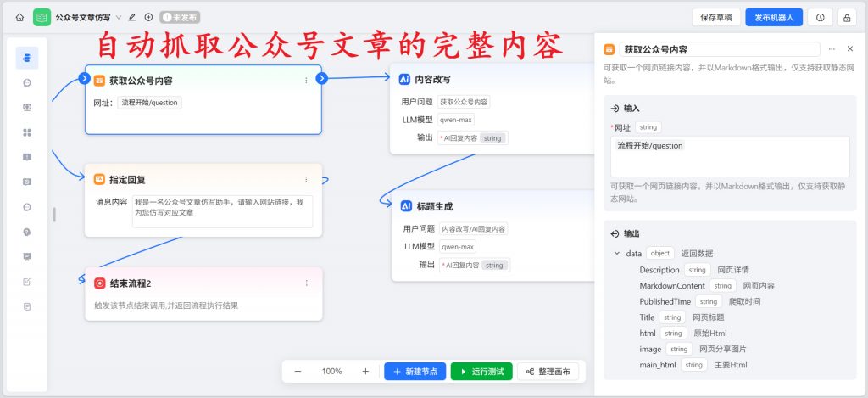Select the Description output row
The height and width of the screenshot is (398, 868).
(694, 270)
